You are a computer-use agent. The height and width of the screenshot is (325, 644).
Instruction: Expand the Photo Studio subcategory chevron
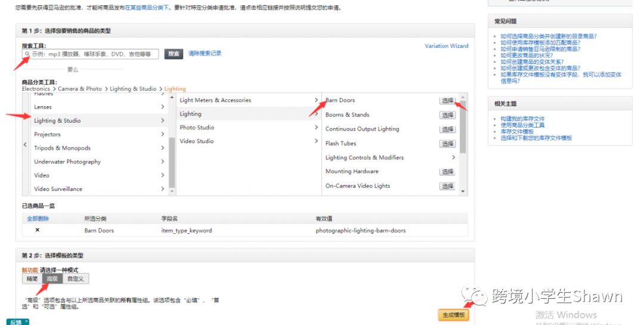pos(316,128)
